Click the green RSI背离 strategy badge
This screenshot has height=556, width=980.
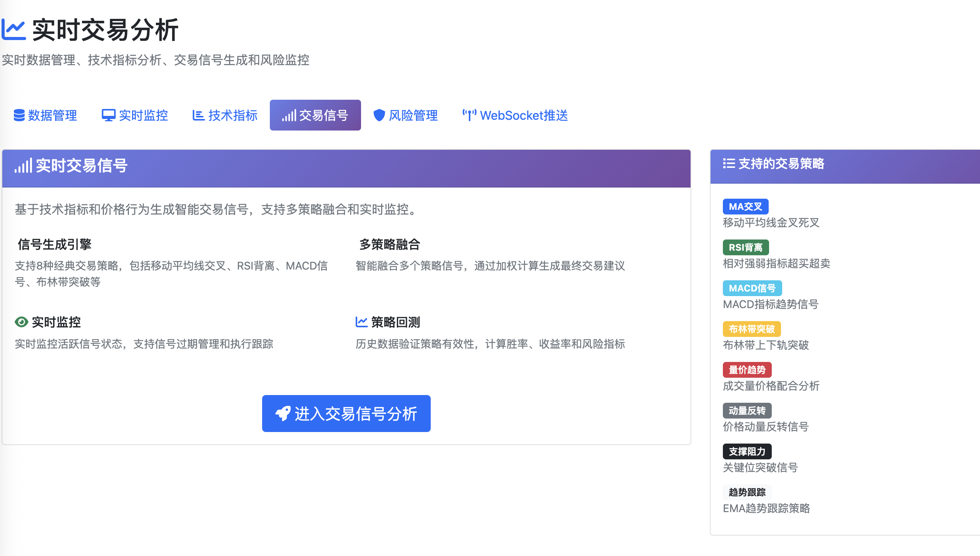pos(746,248)
